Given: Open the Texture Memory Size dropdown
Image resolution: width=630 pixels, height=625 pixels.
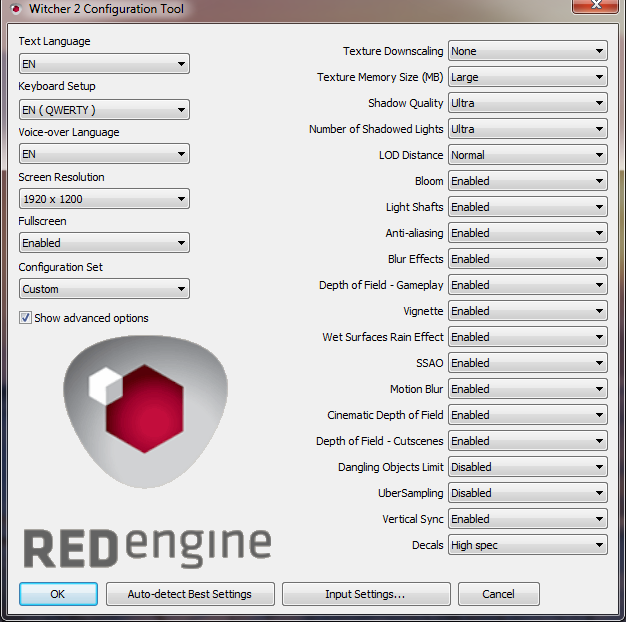Looking at the screenshot, I should 528,77.
